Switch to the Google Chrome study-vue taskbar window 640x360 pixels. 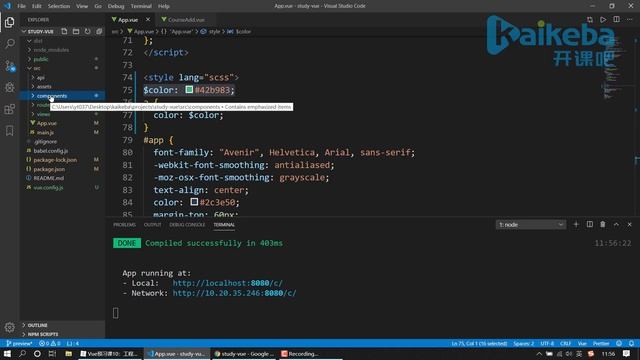pyautogui.click(x=244, y=353)
